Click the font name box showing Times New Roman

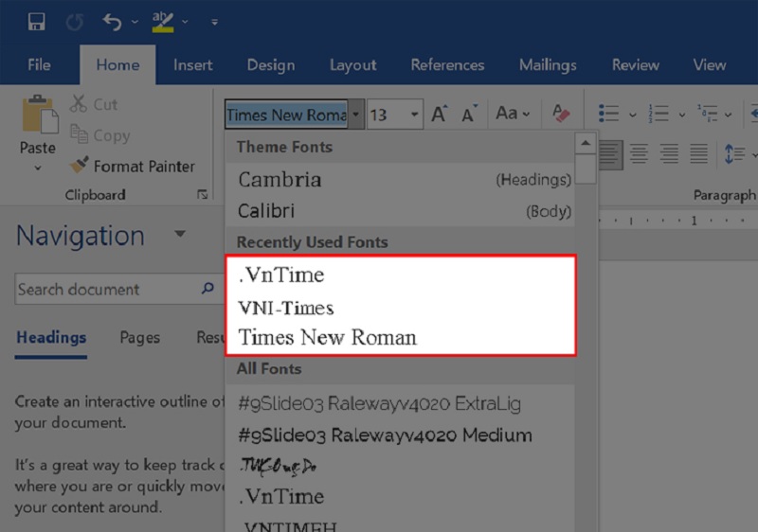tap(286, 115)
